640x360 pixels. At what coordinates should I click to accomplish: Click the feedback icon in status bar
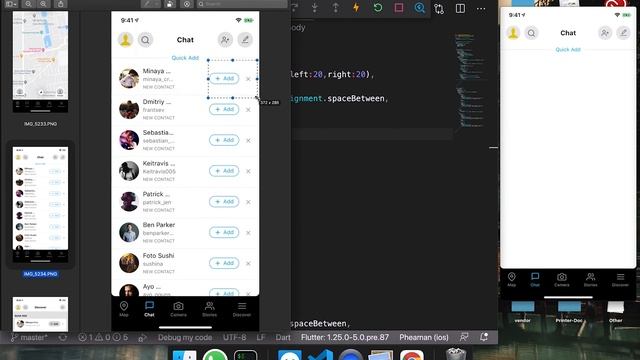click(x=464, y=337)
